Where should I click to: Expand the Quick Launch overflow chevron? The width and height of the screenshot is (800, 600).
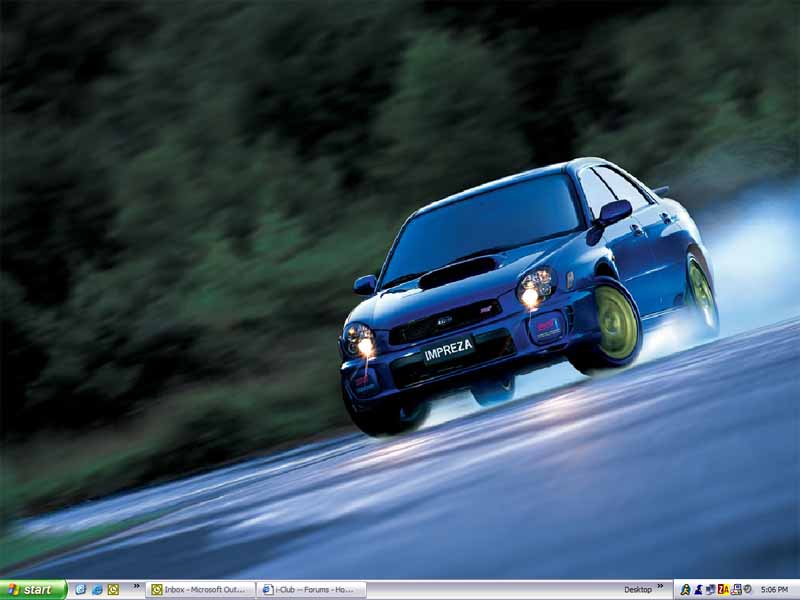pos(135,588)
